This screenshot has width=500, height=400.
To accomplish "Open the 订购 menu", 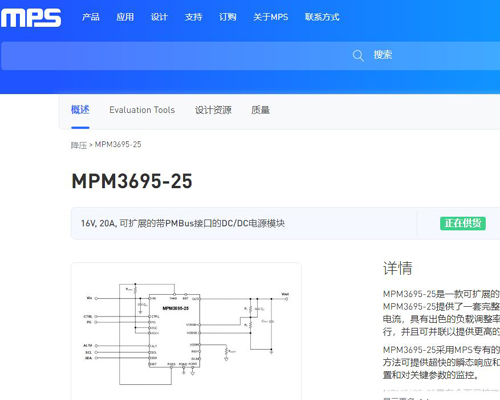I will tap(228, 17).
